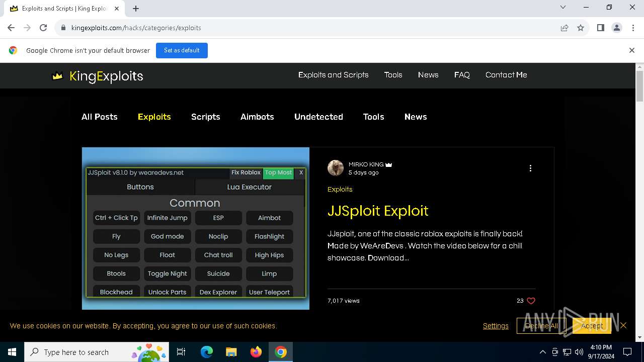The height and width of the screenshot is (362, 644).
Task: Launch Microsoft Edge from the taskbar
Action: point(207,352)
